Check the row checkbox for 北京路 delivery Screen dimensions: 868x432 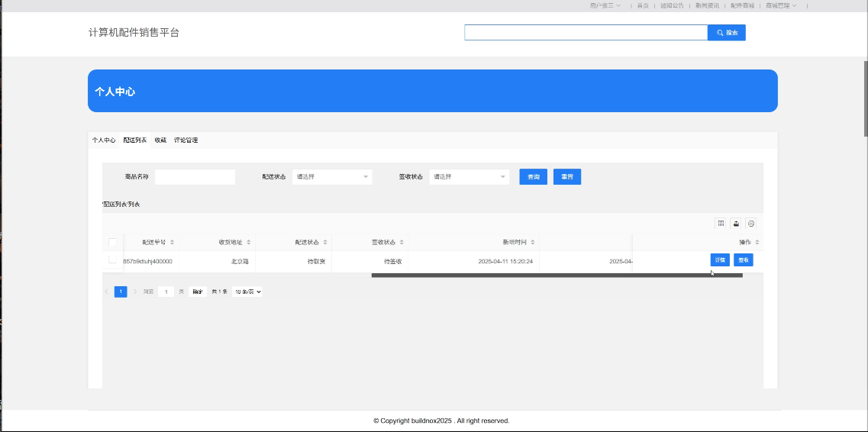[113, 260]
